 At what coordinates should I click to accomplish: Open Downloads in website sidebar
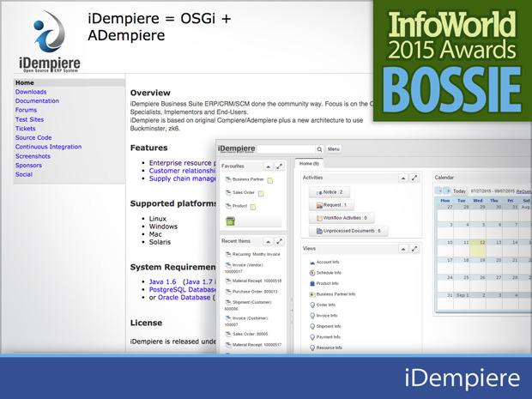(31, 92)
